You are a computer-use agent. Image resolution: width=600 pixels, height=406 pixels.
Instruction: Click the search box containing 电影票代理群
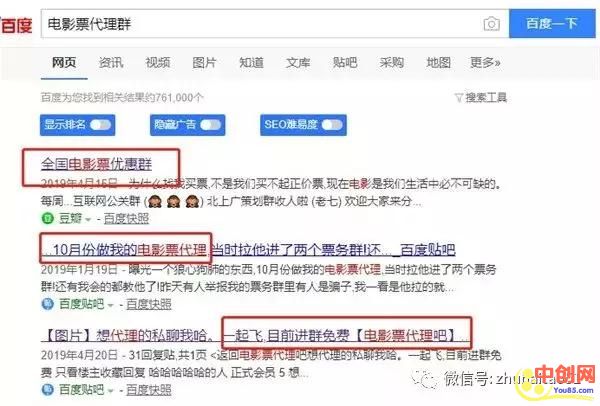[262, 24]
